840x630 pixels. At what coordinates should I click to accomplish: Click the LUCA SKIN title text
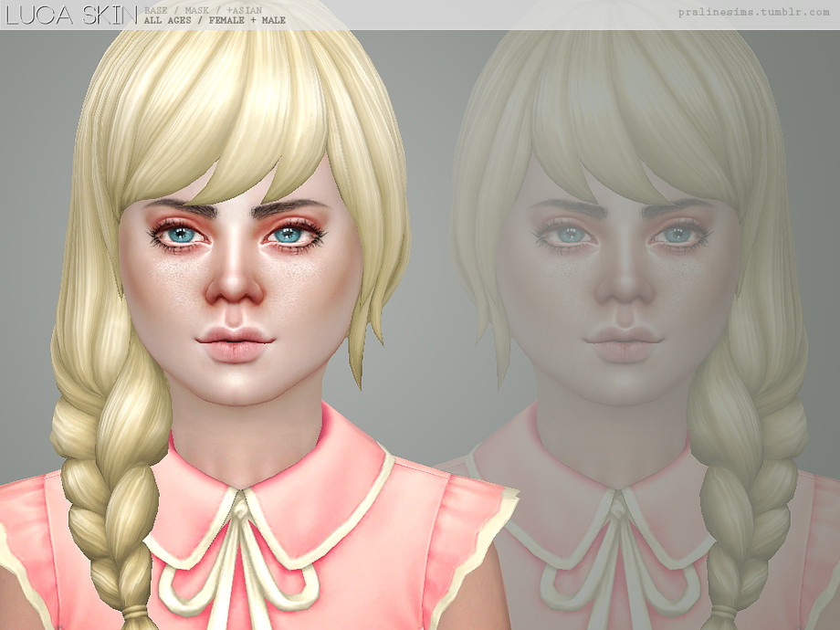(71, 16)
